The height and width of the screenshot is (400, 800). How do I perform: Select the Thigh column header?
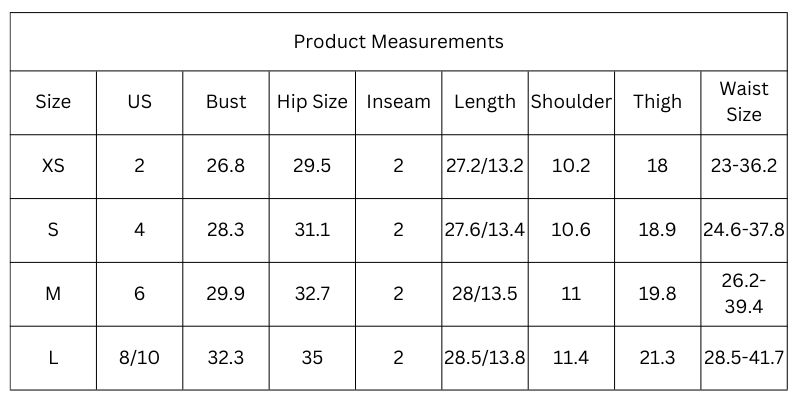pos(657,102)
